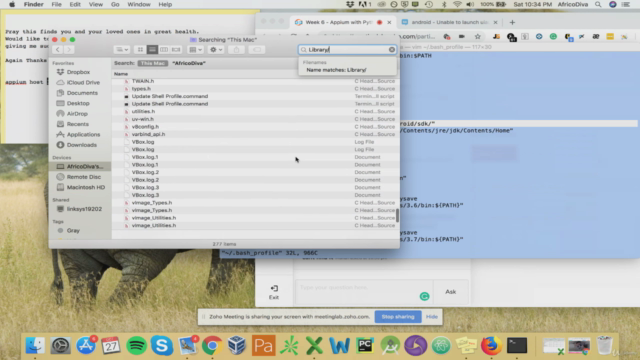640x360 pixels.
Task: Open the Go menu
Action: point(115,4)
